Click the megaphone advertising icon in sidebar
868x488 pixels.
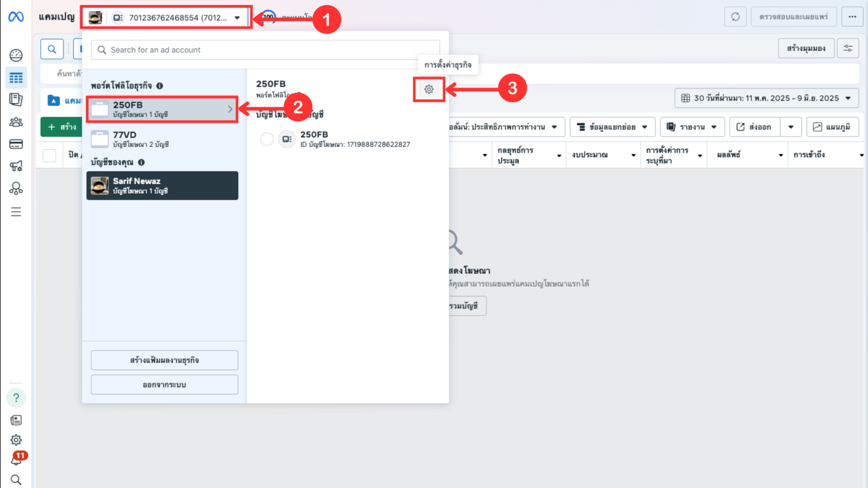(x=16, y=166)
